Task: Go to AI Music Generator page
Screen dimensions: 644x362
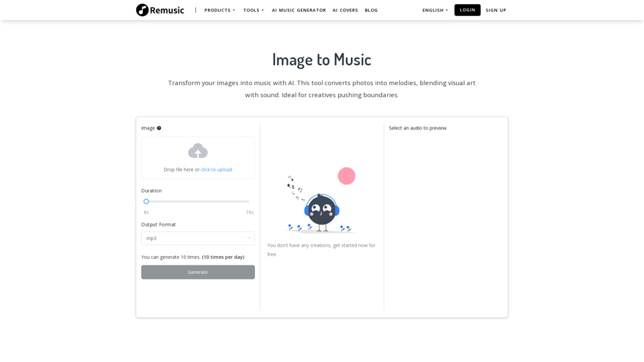Action: coord(299,10)
